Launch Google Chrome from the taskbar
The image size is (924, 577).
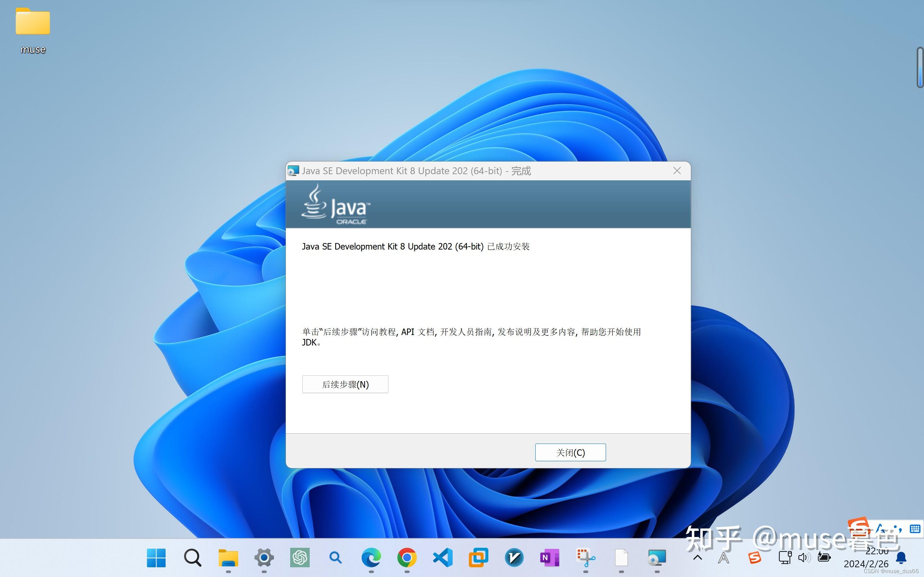[x=407, y=557]
